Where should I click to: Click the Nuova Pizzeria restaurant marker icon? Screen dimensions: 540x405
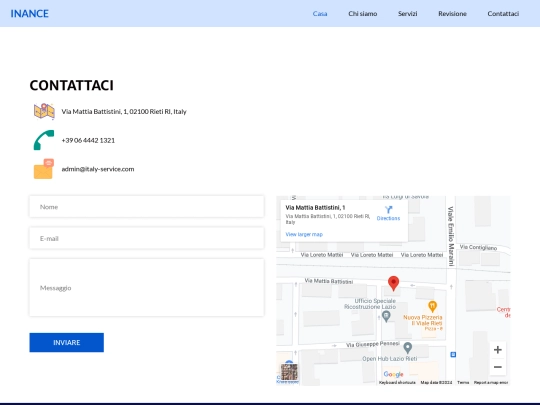433,306
